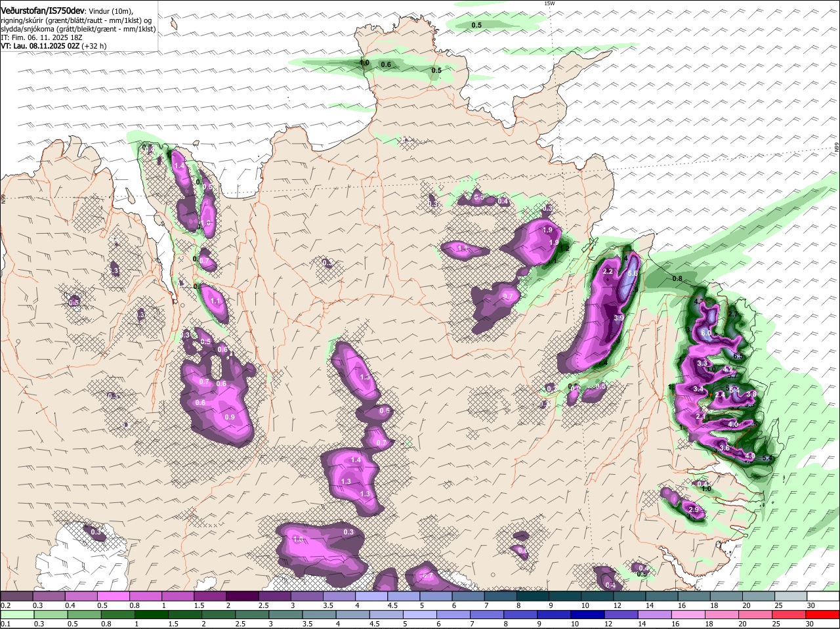Image resolution: width=840 pixels, height=629 pixels.
Task: Click the 3.9 precipitation value on map
Action: (x=618, y=318)
